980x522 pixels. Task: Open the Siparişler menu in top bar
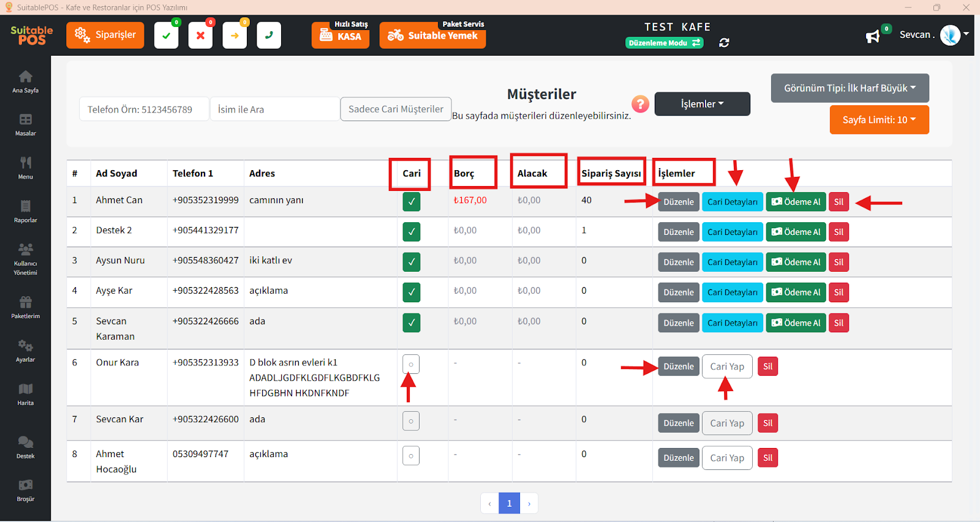[105, 35]
